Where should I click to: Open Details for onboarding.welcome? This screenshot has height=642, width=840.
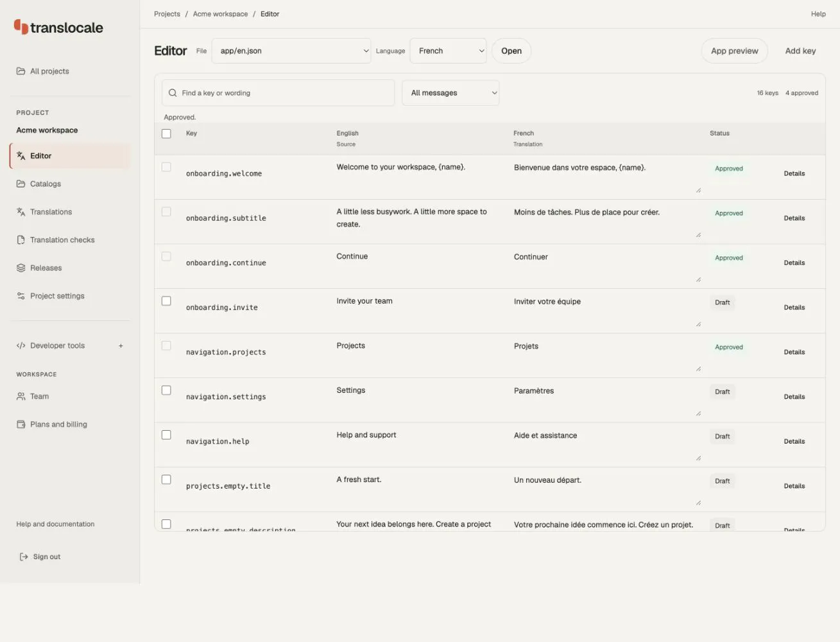(x=794, y=173)
